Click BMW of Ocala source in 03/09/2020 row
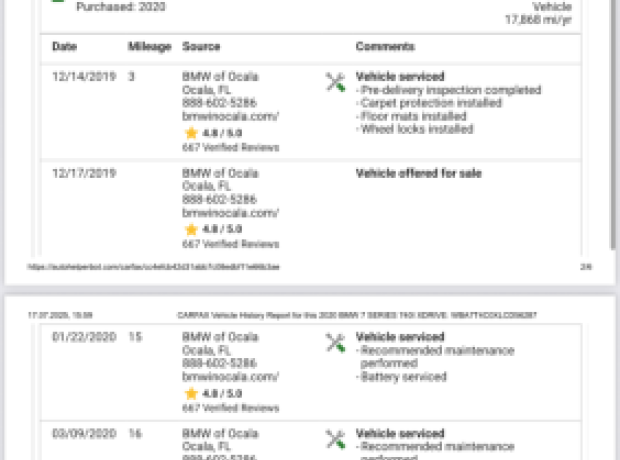Viewport: 620px width, 460px height. coord(220,433)
